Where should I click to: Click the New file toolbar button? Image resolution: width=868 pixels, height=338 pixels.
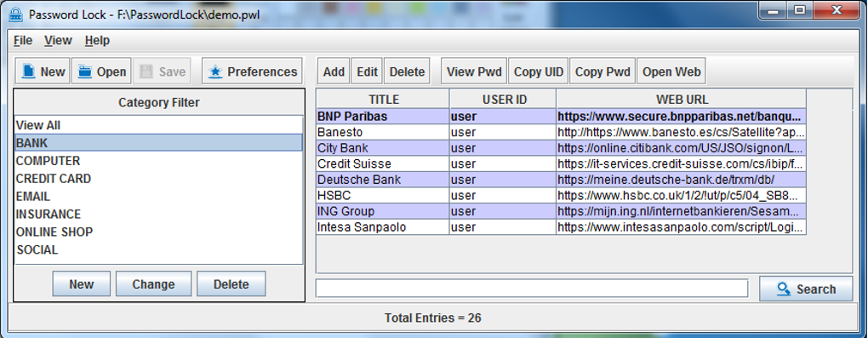pos(43,72)
